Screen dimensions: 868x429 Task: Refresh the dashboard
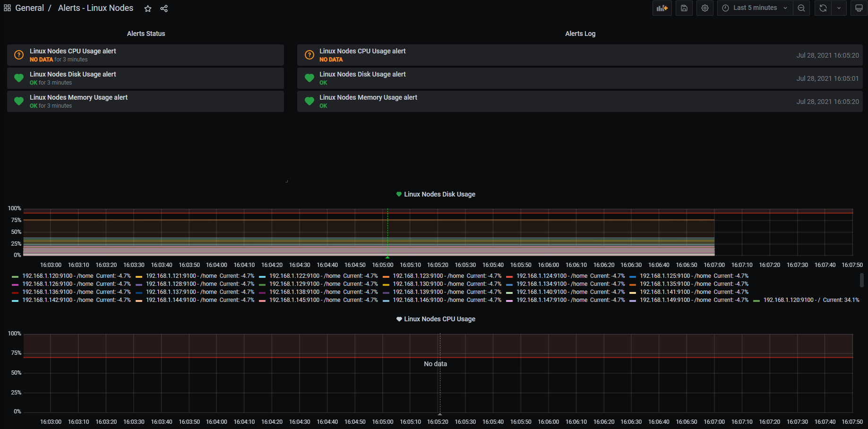pos(823,8)
